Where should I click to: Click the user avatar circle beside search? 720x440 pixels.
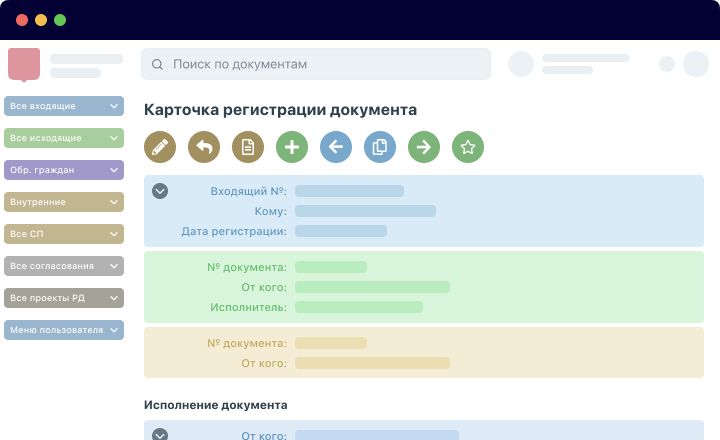point(521,64)
